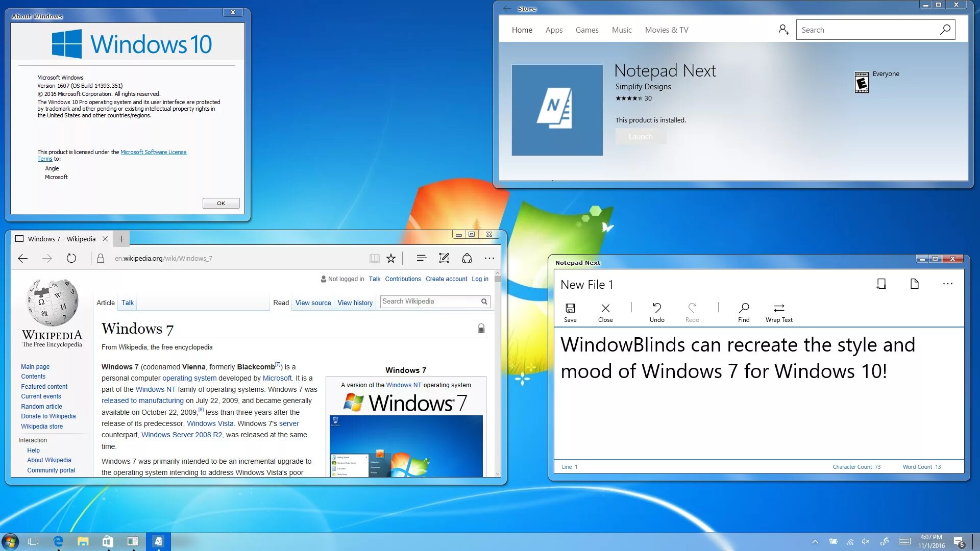Screen dimensions: 980x551
Task: Switch to the Games tab in Store
Action: [587, 30]
